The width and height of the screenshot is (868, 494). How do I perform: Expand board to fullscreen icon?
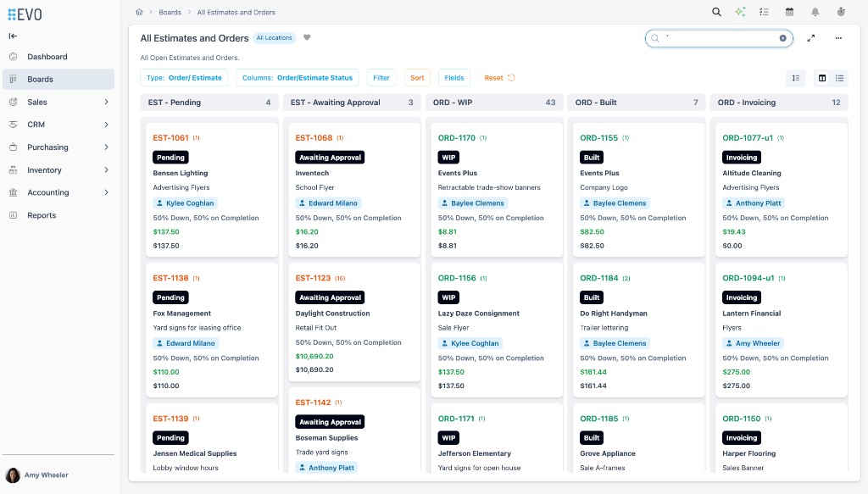811,38
